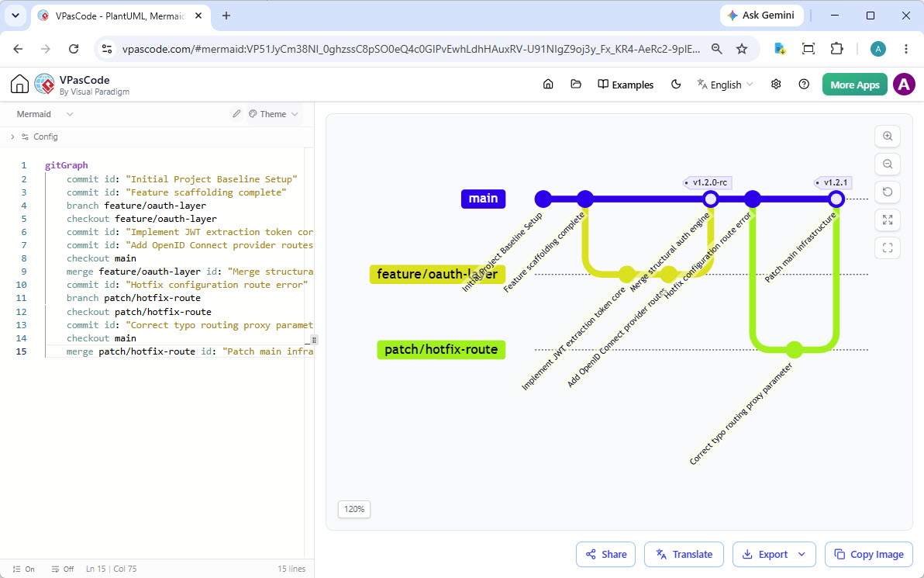Screen dimensions: 924x578
Task: Click the Chrome profile A icon
Action: pyautogui.click(x=878, y=49)
